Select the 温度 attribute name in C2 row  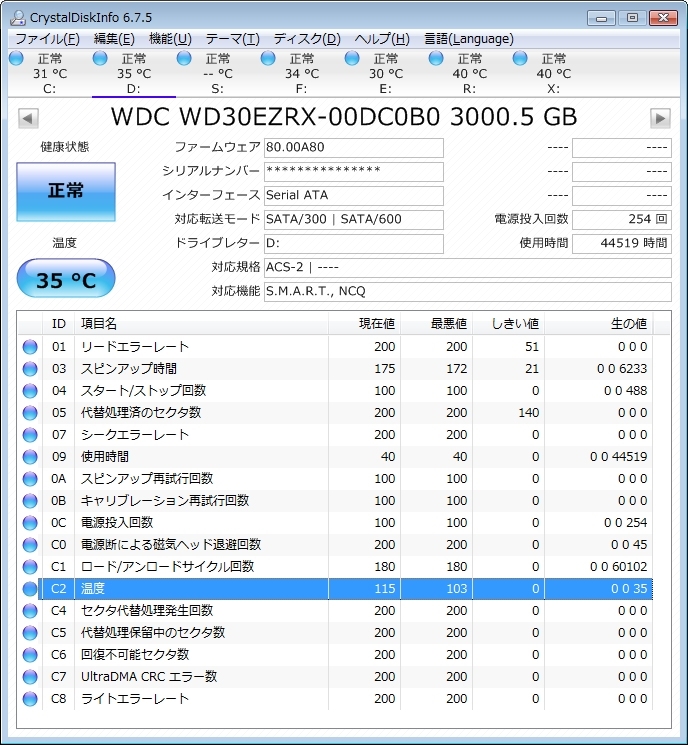point(93,589)
